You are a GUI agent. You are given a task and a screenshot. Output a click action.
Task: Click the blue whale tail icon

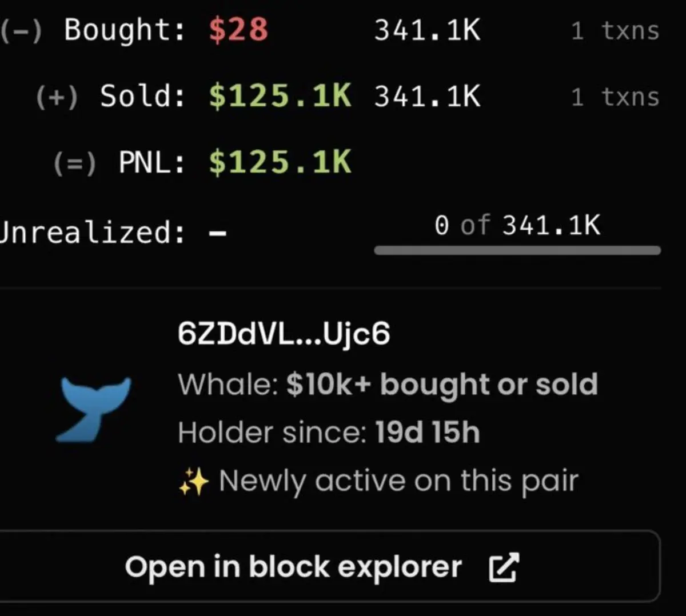pyautogui.click(x=95, y=409)
